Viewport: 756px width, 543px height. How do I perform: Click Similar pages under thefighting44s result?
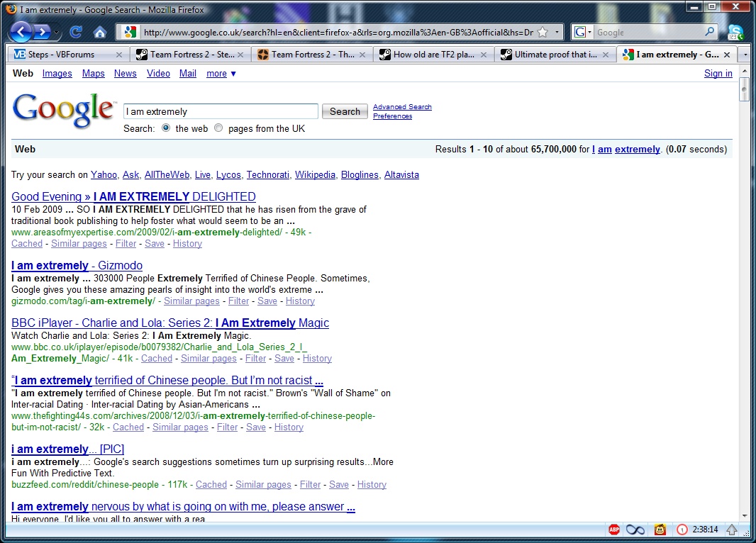[180, 427]
